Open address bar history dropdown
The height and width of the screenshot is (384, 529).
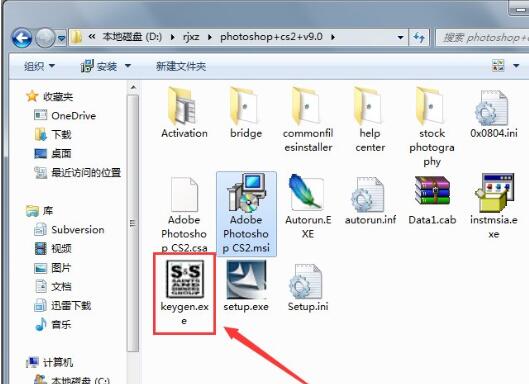pos(400,37)
